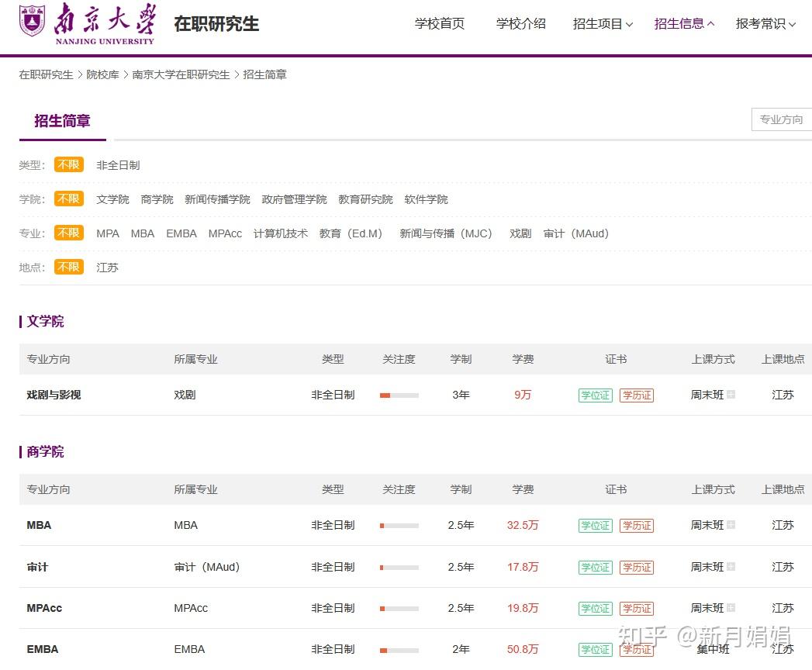This screenshot has width=812, height=670.
Task: Click 学位证 badge in 戏剧与影视 row
Action: pyautogui.click(x=596, y=395)
